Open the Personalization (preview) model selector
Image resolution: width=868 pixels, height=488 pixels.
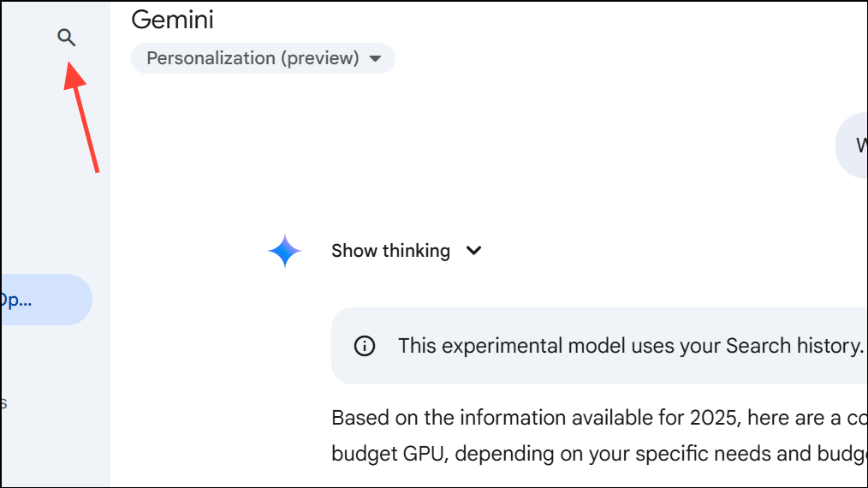[x=262, y=58]
